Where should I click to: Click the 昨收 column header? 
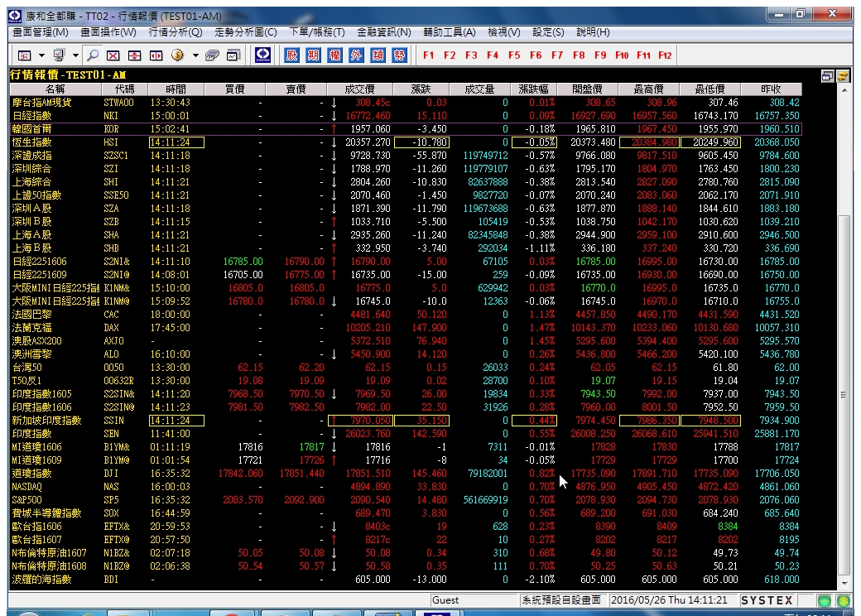771,89
